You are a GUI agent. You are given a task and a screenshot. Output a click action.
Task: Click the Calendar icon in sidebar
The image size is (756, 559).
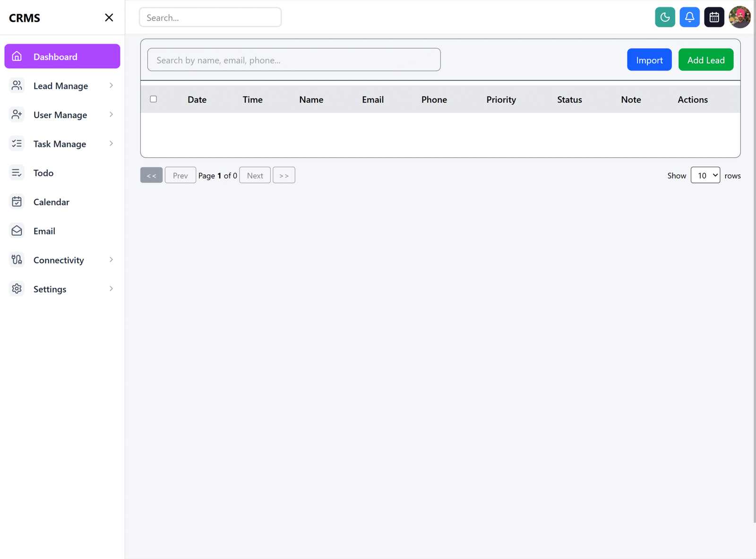click(17, 202)
